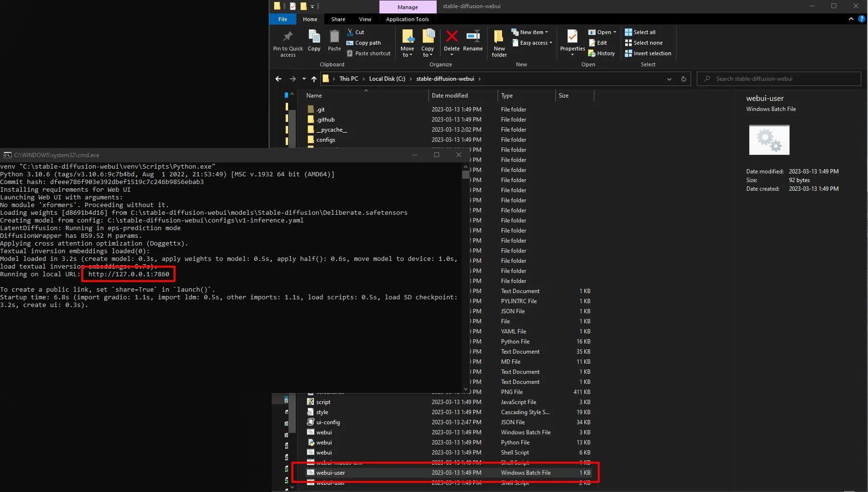The image size is (868, 492).
Task: Click the Manage contextual tab
Action: pyautogui.click(x=408, y=7)
